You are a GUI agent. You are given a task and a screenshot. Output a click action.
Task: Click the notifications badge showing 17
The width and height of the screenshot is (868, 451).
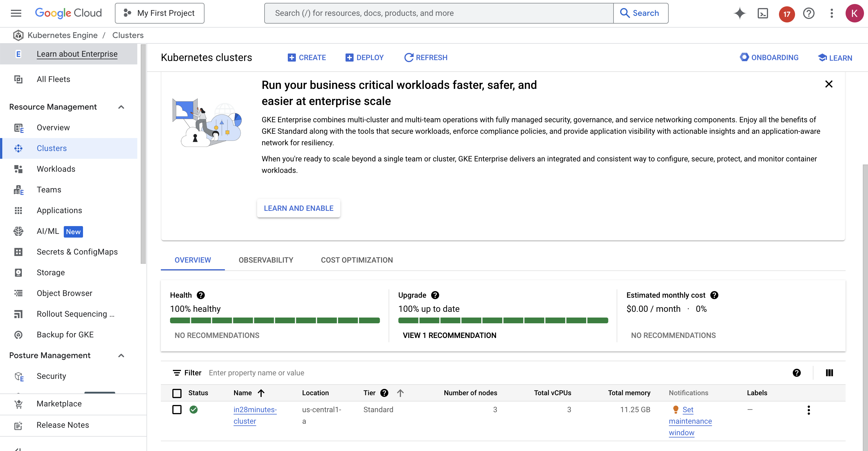click(x=786, y=14)
